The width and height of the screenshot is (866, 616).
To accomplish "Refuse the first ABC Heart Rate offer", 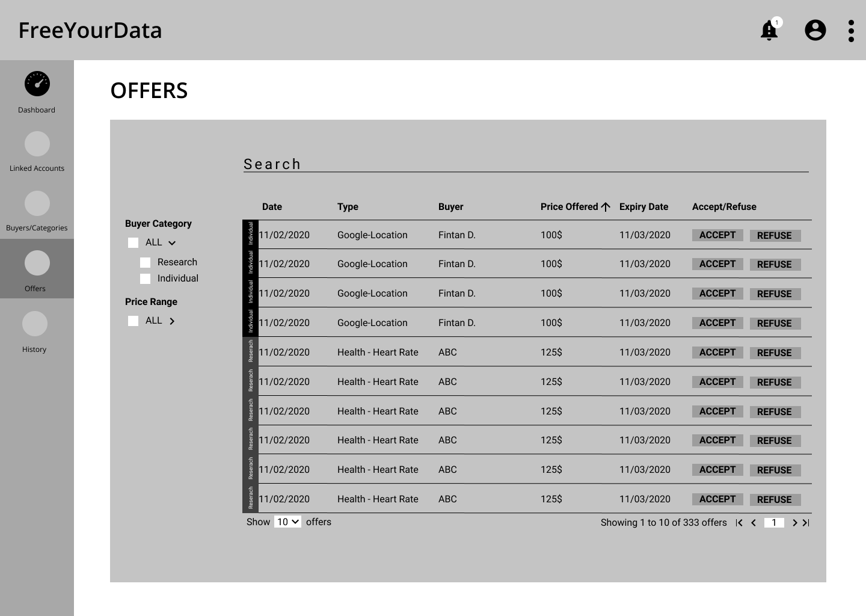I will (x=775, y=353).
